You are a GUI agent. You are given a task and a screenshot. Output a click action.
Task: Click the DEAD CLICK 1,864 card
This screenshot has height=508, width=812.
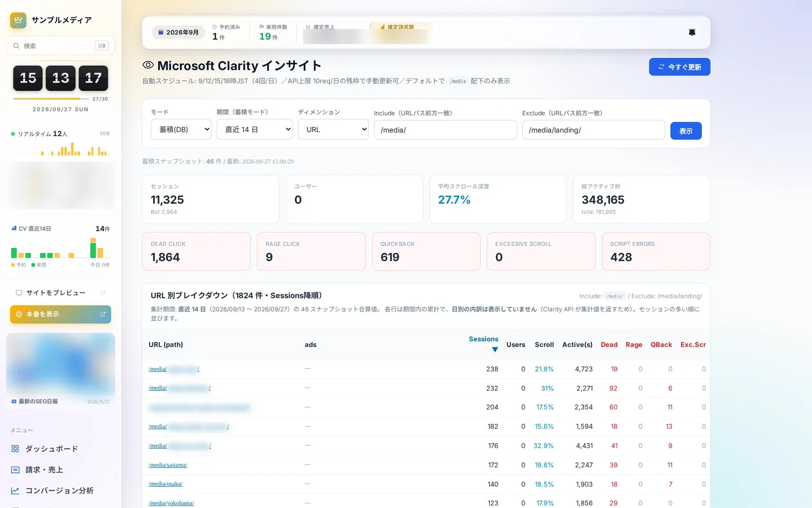196,251
